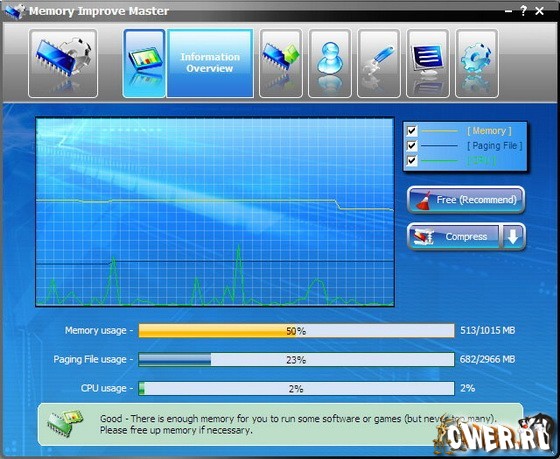Image resolution: width=560 pixels, height=459 pixels.
Task: Open the memory chip with green arrow icon
Action: point(281,63)
